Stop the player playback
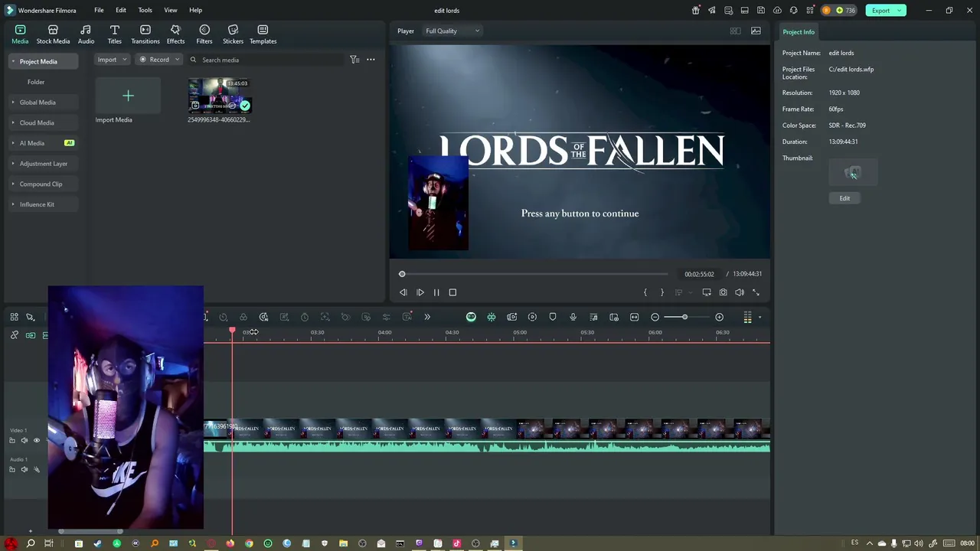 coord(452,292)
